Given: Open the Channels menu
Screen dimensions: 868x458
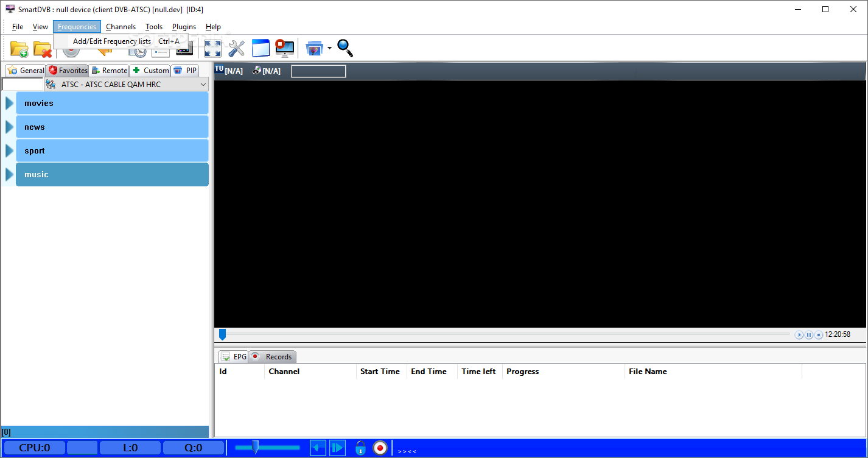Looking at the screenshot, I should [x=121, y=27].
